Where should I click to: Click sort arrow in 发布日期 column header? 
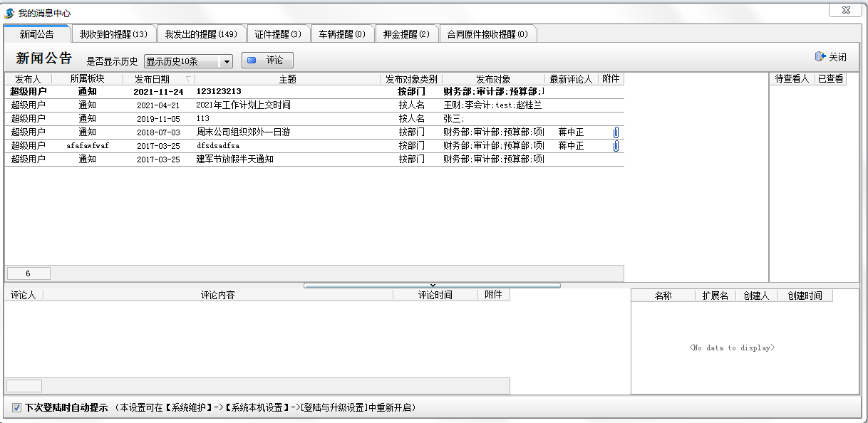tap(188, 79)
